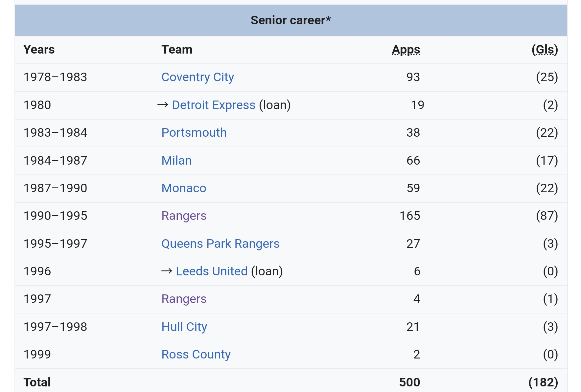Open the Hull City link
This screenshot has width=581, height=392.
[184, 327]
